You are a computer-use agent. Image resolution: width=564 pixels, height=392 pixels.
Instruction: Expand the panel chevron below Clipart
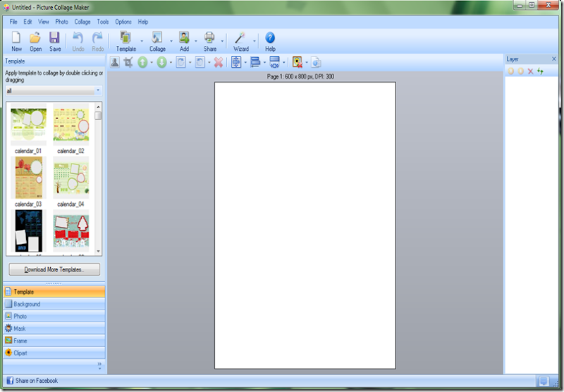click(x=99, y=365)
